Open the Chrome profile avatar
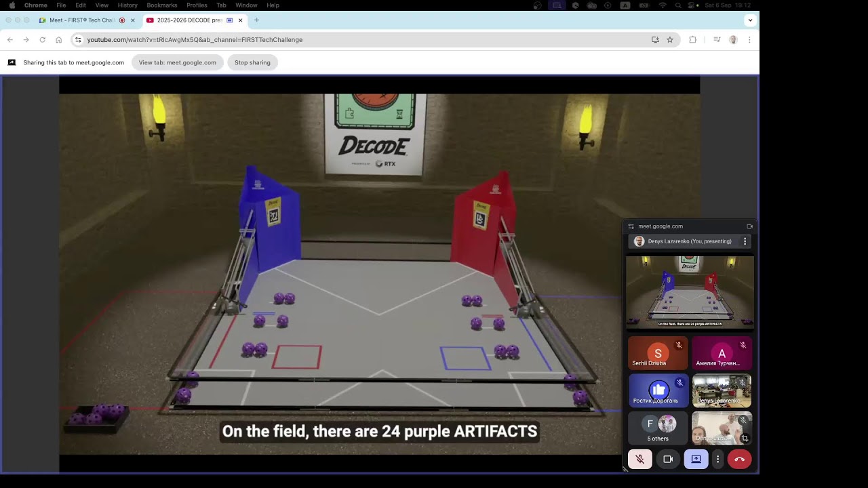This screenshot has width=868, height=488. click(733, 40)
